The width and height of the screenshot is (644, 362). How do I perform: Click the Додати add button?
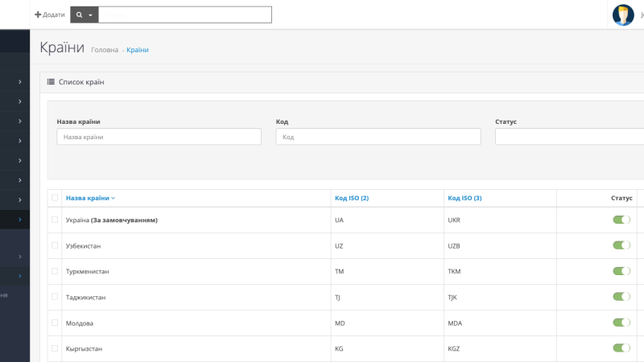click(x=50, y=14)
